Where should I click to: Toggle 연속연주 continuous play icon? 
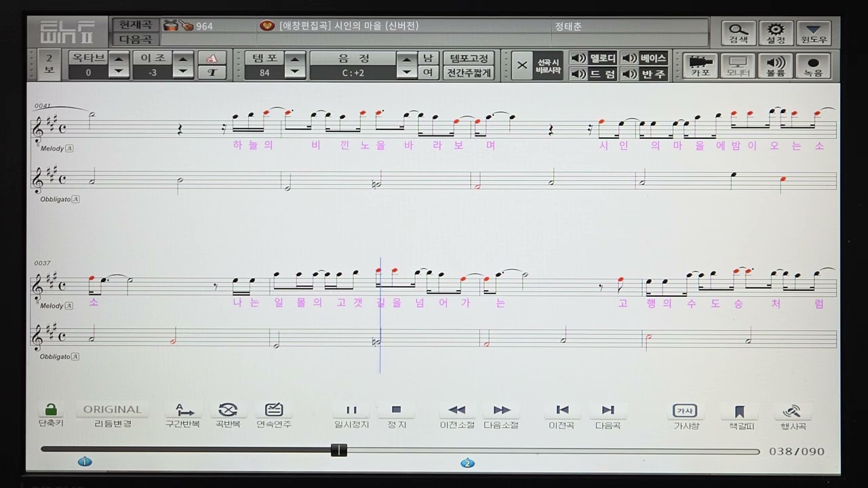[x=274, y=409]
